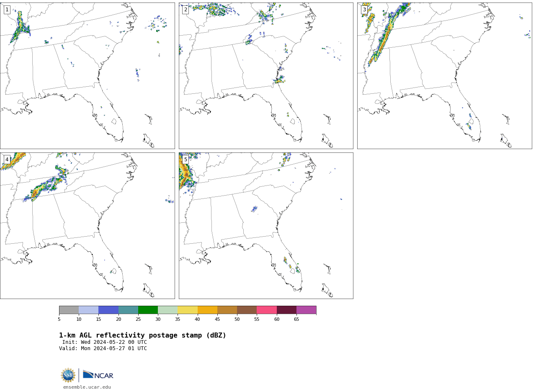This screenshot has width=536, height=392.
Task: Click the pale green 30-35 dBZ swatch
Action: pos(167,310)
